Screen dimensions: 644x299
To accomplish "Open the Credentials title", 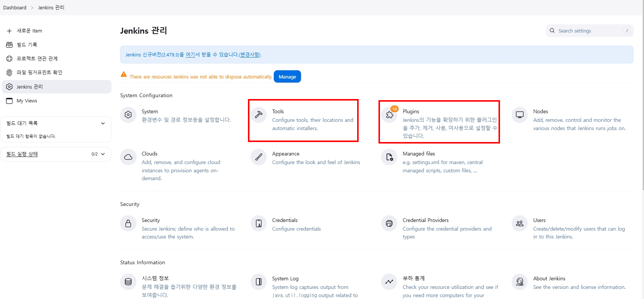I will tap(285, 220).
